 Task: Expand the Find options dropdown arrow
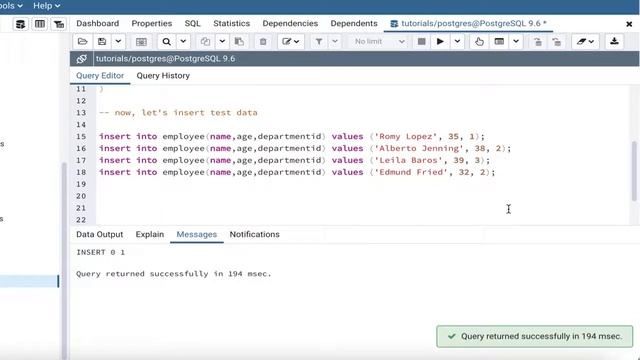(x=183, y=41)
